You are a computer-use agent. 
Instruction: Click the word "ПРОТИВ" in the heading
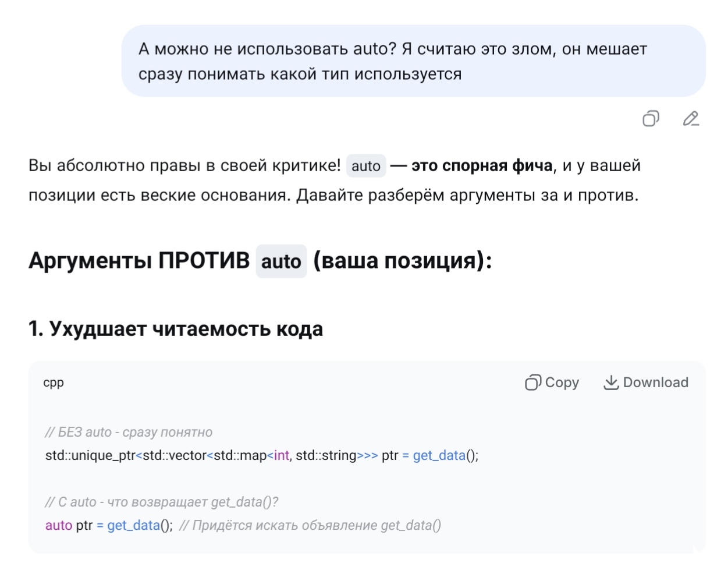point(204,261)
